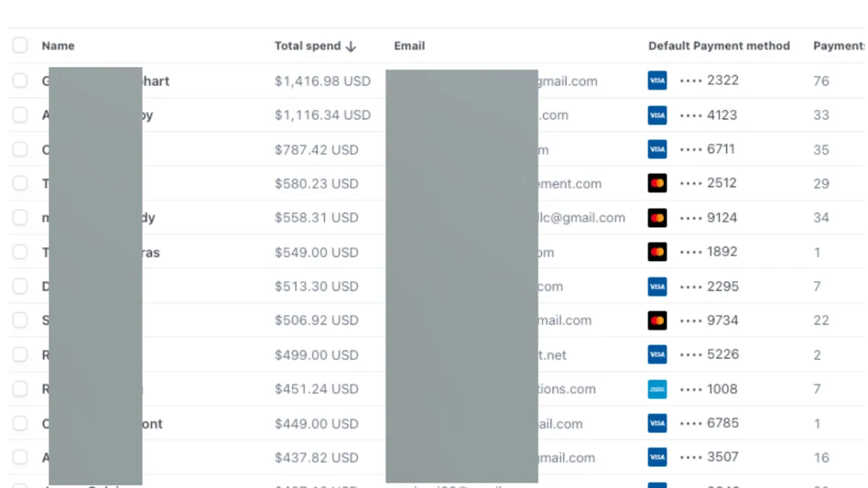Toggle the select-all checkbox in header
Viewport: 868px width, 488px height.
pyautogui.click(x=20, y=46)
